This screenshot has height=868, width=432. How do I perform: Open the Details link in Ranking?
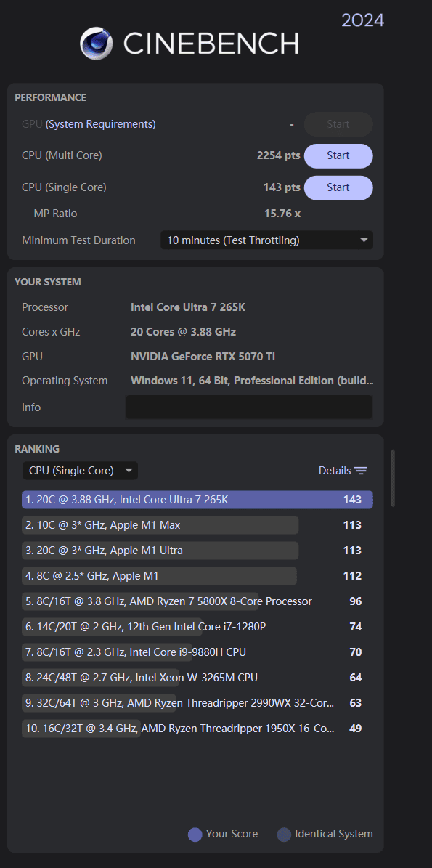[335, 471]
